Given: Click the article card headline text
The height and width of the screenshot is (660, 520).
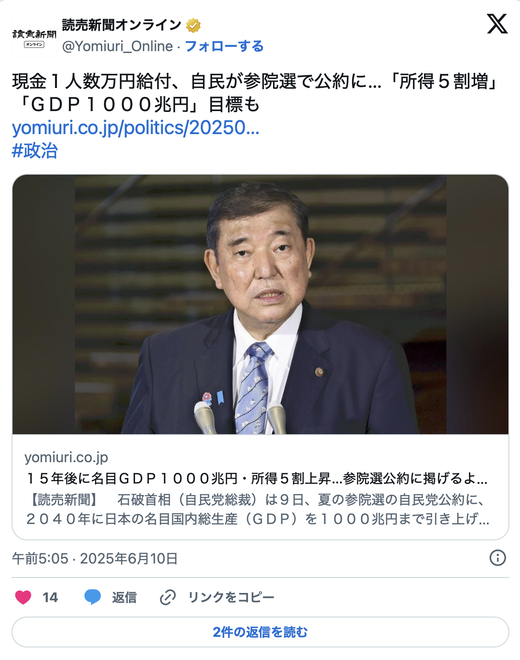Looking at the screenshot, I should [256, 479].
